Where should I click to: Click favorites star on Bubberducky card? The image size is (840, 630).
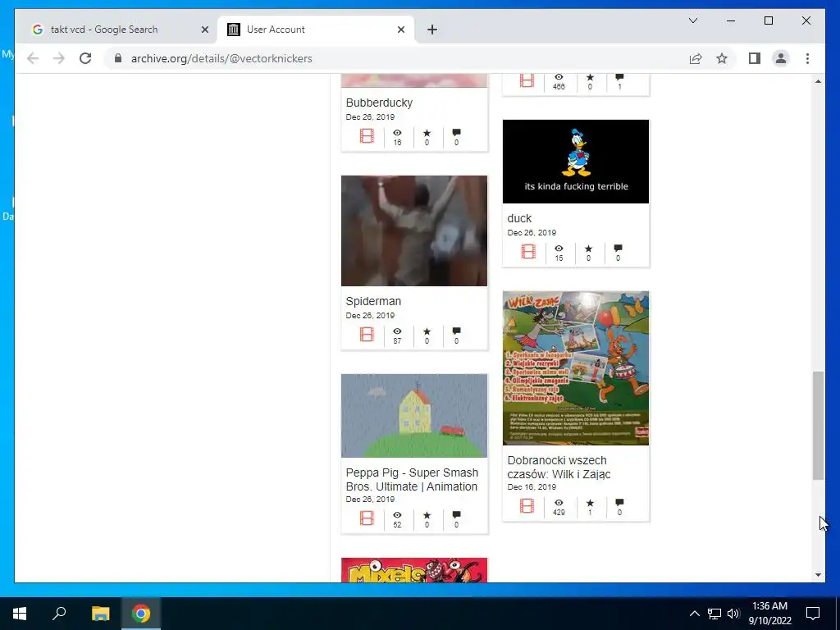point(427,133)
